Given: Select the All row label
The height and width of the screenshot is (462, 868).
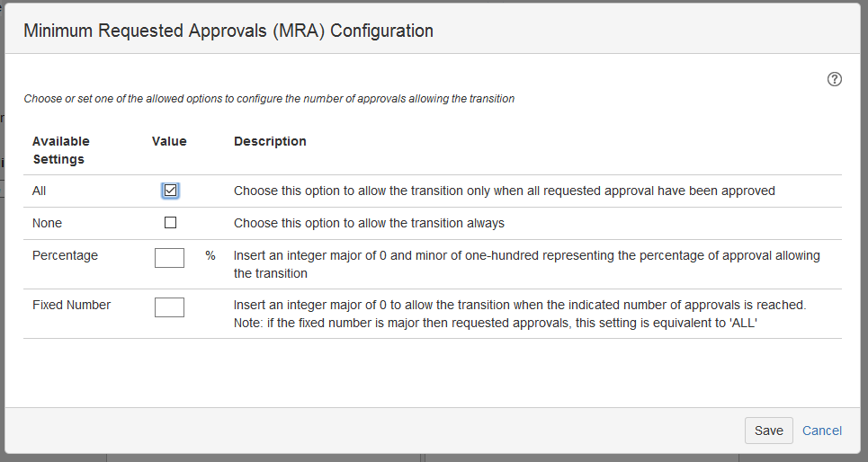Looking at the screenshot, I should (x=39, y=191).
